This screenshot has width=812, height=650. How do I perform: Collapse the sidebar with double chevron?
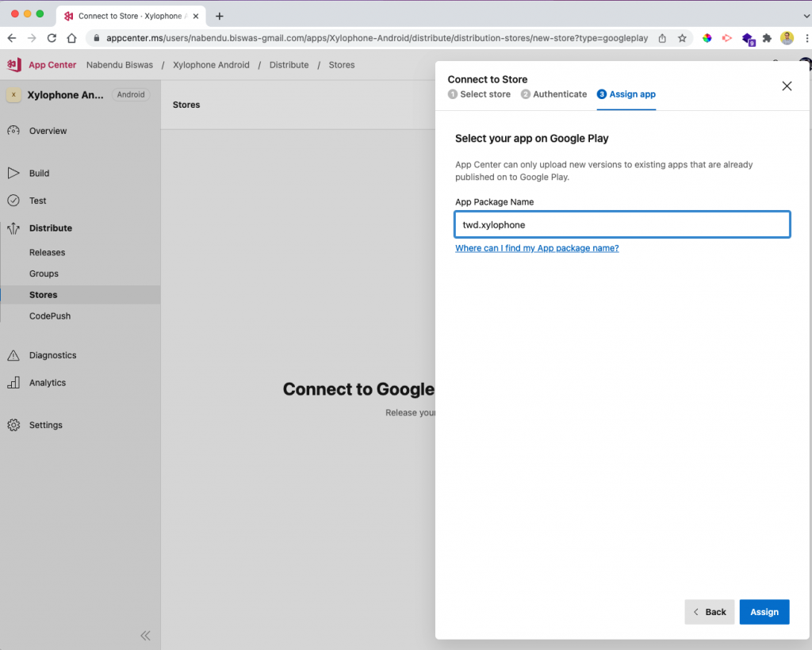tap(146, 635)
